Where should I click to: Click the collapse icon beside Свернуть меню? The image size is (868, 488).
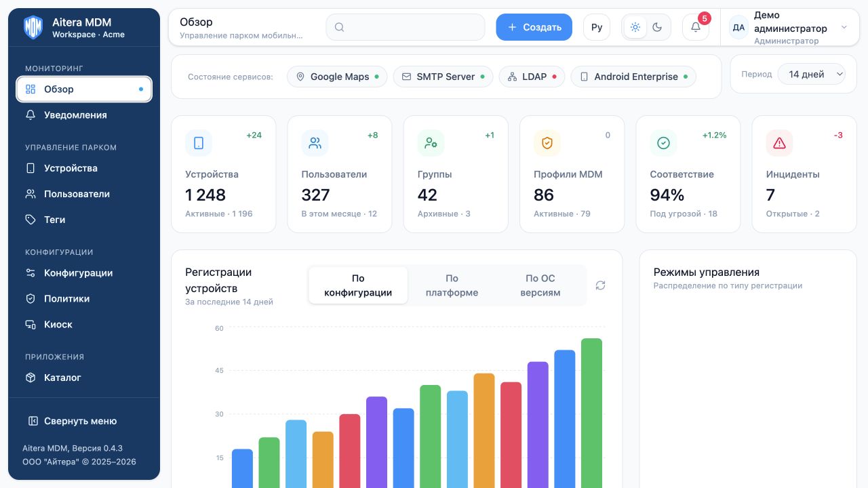click(x=33, y=421)
